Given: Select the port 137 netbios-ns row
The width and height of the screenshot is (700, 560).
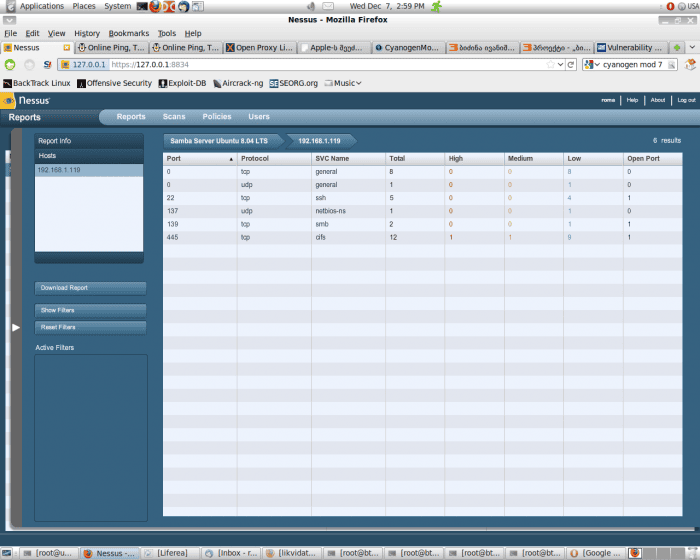Looking at the screenshot, I should (422, 211).
